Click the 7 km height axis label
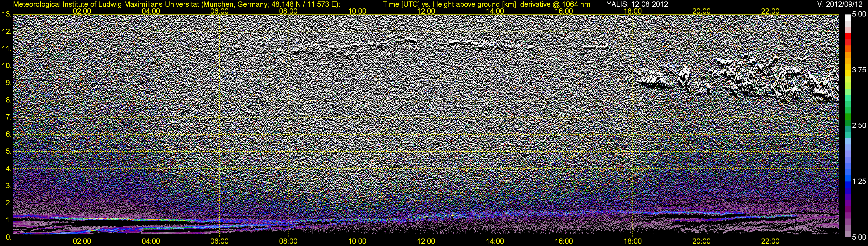The width and height of the screenshot is (868, 246). 8,117
